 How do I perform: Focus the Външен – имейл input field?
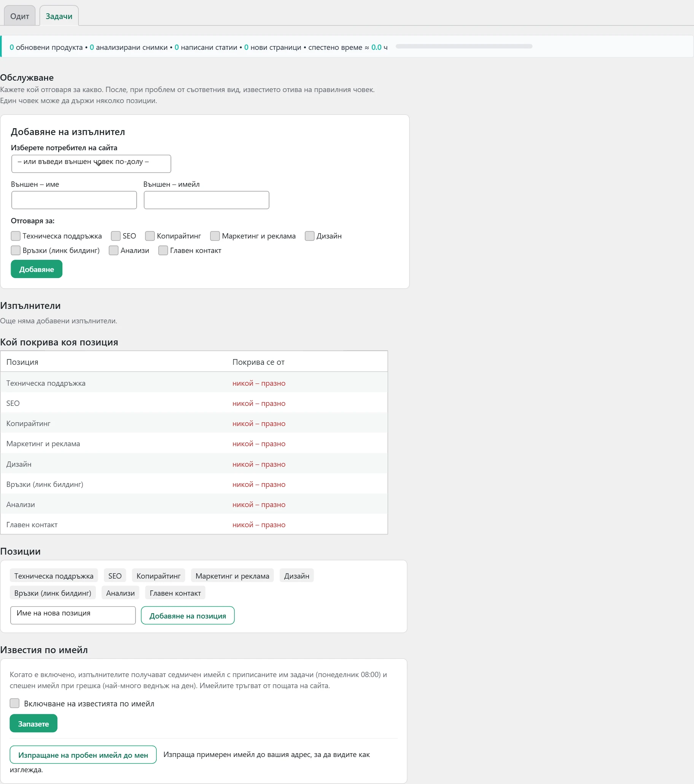(206, 200)
